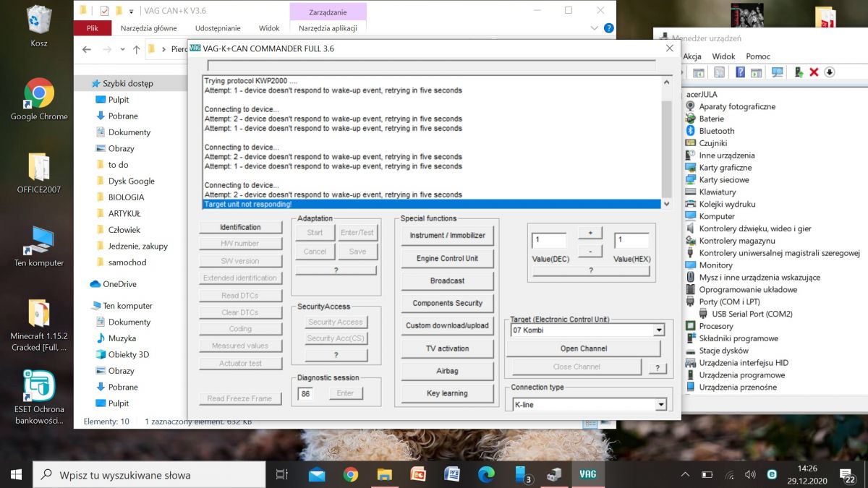
Task: Select the 'Target unit not responding!' log line
Action: point(432,205)
